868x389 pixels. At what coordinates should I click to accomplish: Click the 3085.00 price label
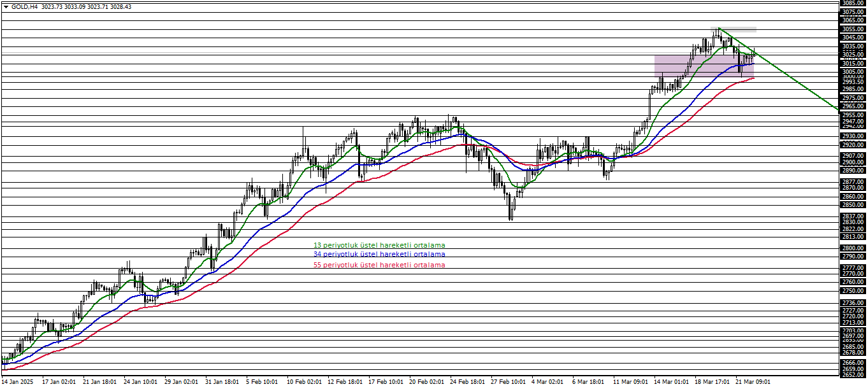point(852,3)
